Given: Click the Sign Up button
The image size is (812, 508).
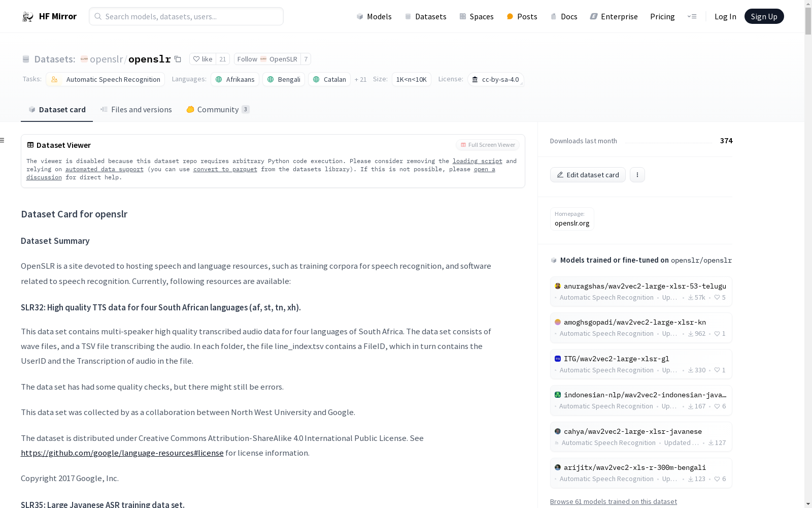Looking at the screenshot, I should [764, 16].
